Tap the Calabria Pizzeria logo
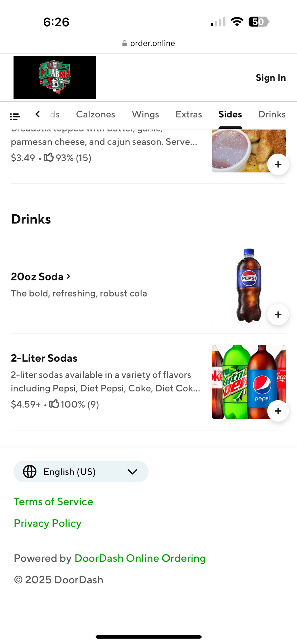Screen dimensions: 297x644 click(x=55, y=77)
